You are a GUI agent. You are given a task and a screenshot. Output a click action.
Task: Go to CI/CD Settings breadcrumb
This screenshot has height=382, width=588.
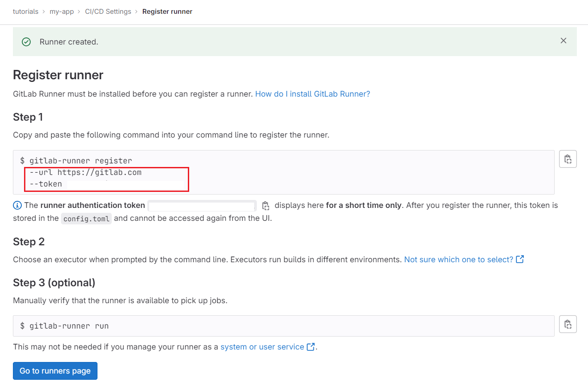pyautogui.click(x=108, y=12)
